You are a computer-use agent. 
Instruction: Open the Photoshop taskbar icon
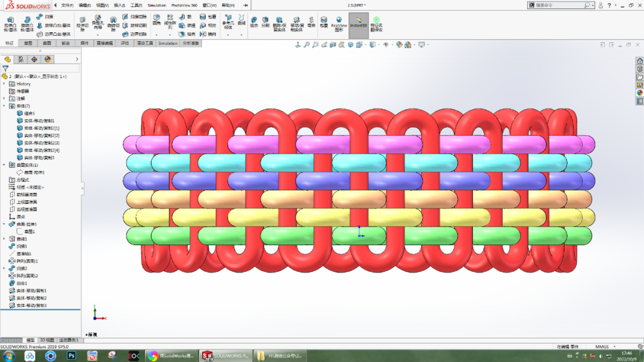coord(71,356)
